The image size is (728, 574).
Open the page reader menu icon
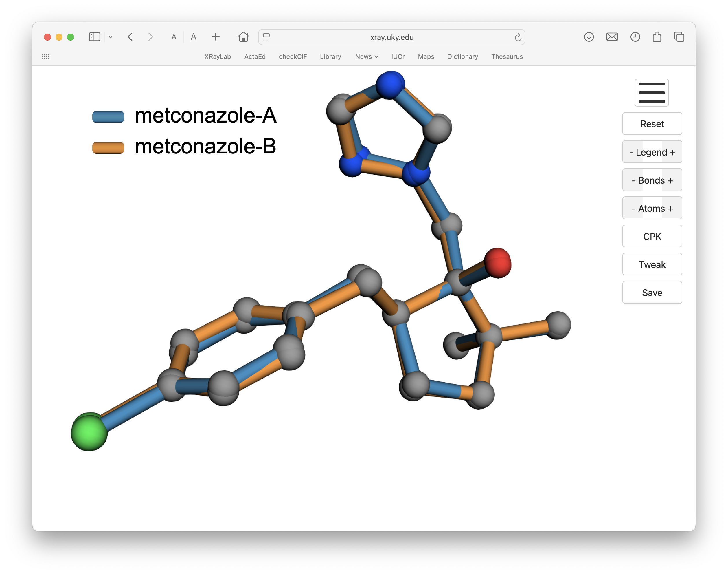(266, 37)
